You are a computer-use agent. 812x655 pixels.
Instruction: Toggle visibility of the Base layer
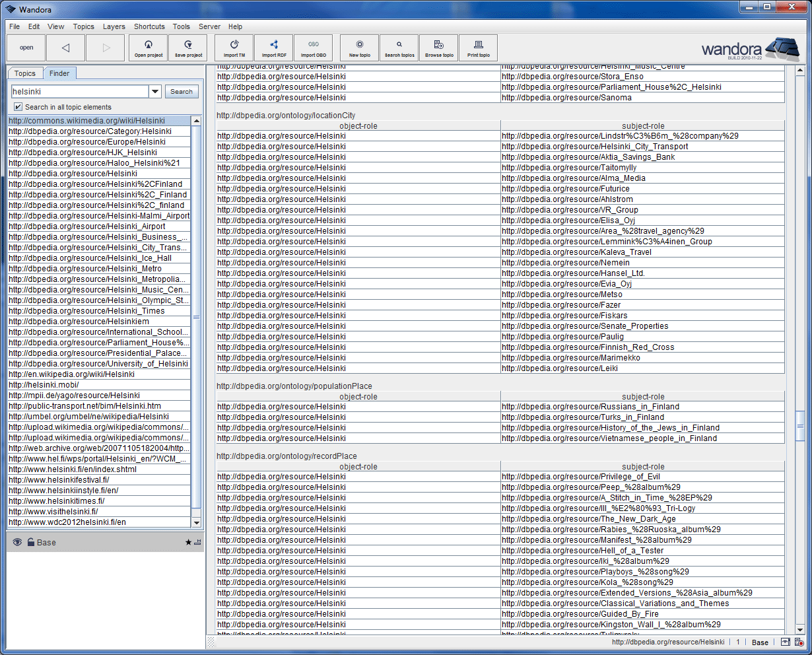(16, 542)
